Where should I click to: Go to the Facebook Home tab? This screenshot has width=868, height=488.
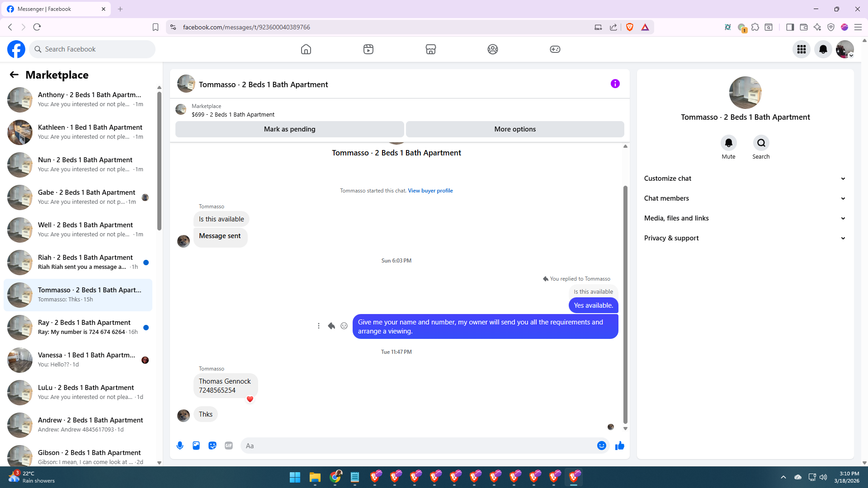(x=306, y=49)
